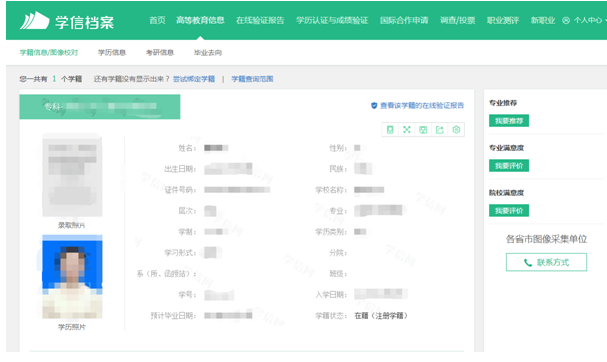Expand the 个人中心 dropdown menu
The image size is (607, 362).
point(589,21)
